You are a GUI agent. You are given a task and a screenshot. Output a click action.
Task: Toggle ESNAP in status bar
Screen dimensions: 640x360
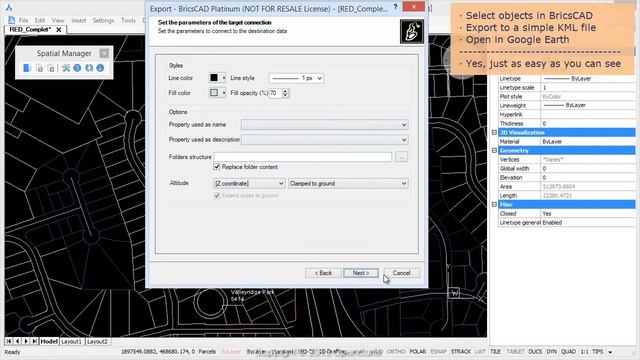(x=438, y=351)
